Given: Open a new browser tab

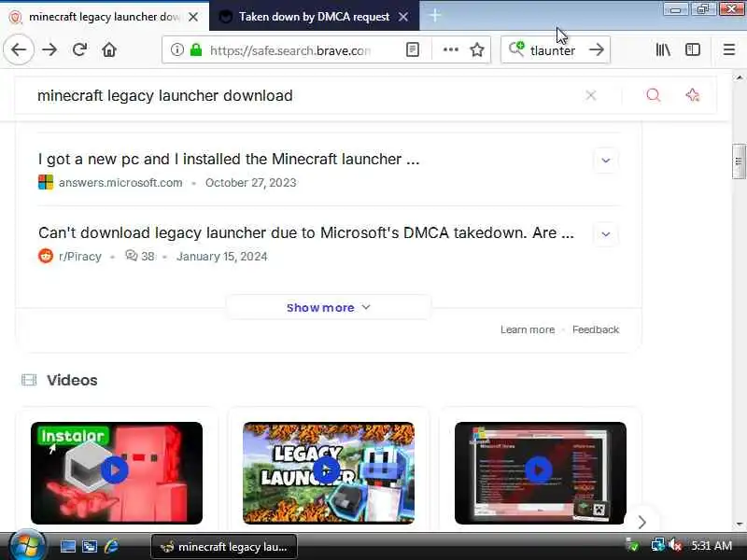Looking at the screenshot, I should tap(434, 16).
